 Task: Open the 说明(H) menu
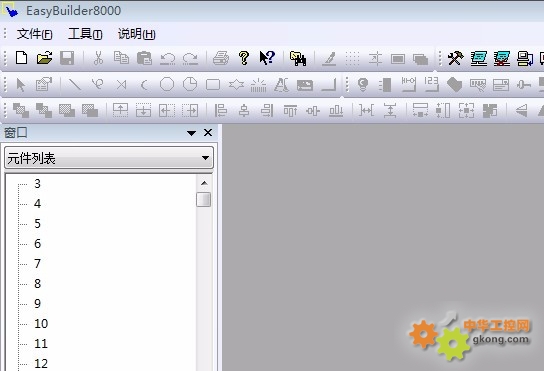click(137, 34)
